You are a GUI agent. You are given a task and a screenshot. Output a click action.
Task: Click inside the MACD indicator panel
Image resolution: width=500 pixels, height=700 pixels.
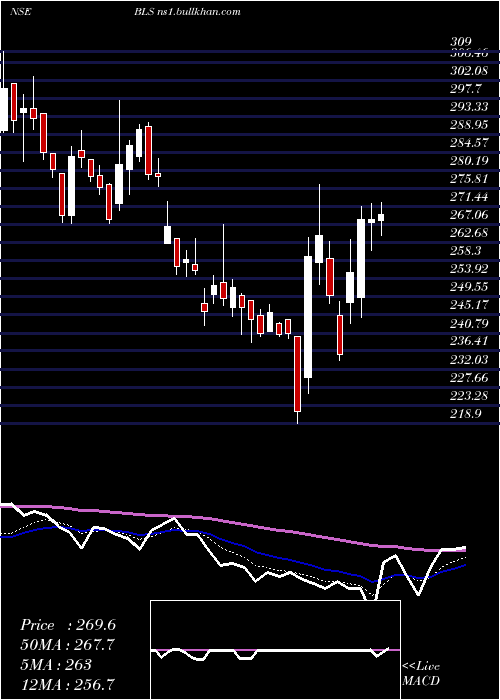(275, 650)
